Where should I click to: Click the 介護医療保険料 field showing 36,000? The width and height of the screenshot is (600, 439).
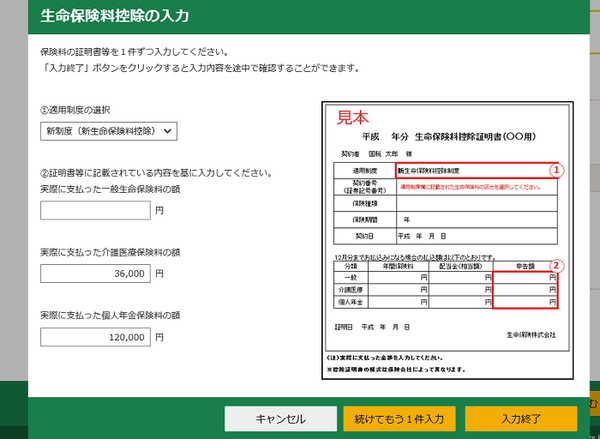tap(95, 274)
